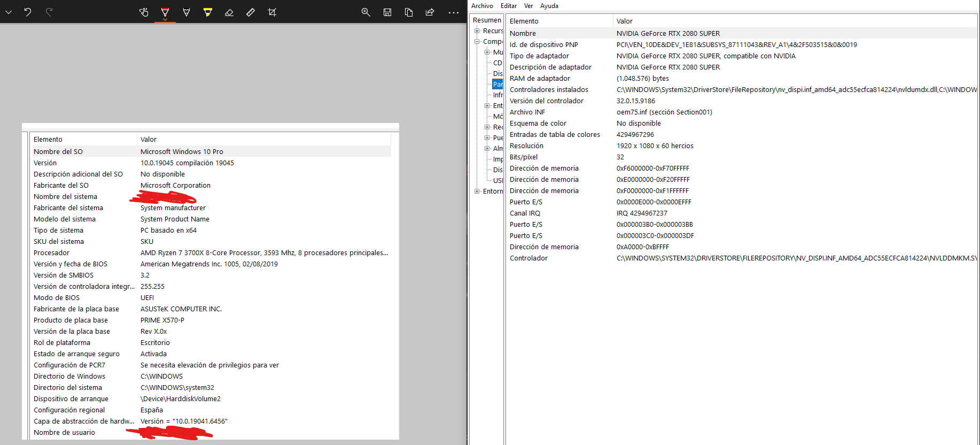Viewport: 980px width, 445px height.
Task: Activate the image crop tool
Action: (272, 12)
